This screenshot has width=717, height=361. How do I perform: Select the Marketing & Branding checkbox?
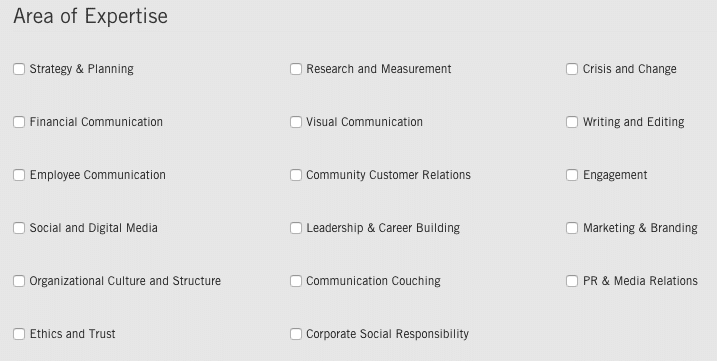pos(572,228)
